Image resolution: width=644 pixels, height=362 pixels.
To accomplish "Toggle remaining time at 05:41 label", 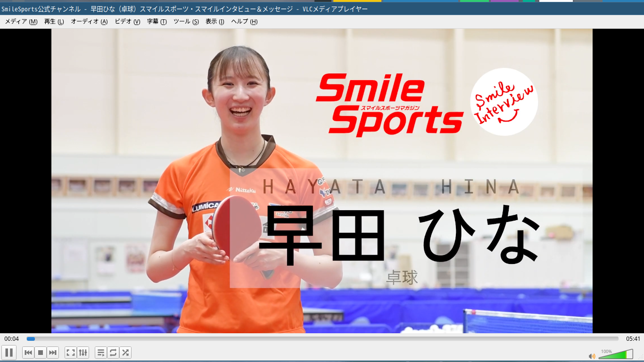I will pos(633,338).
